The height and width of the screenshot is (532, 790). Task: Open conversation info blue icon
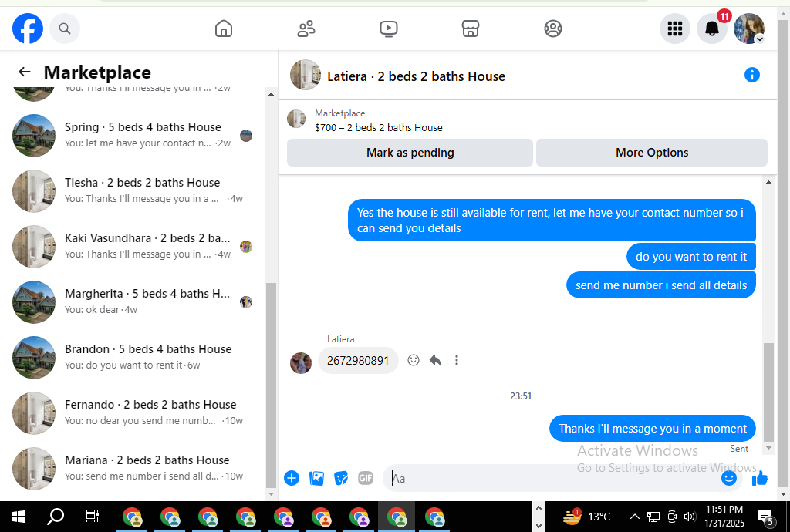point(751,75)
